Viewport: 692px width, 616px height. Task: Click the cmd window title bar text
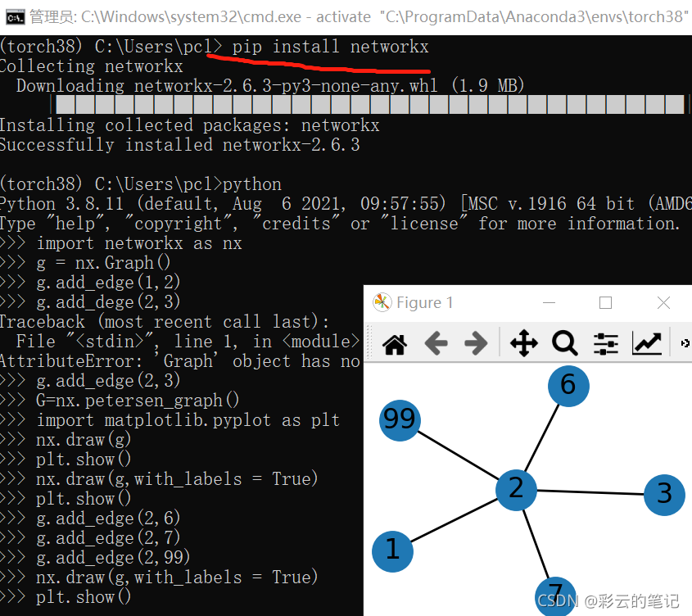click(x=359, y=17)
